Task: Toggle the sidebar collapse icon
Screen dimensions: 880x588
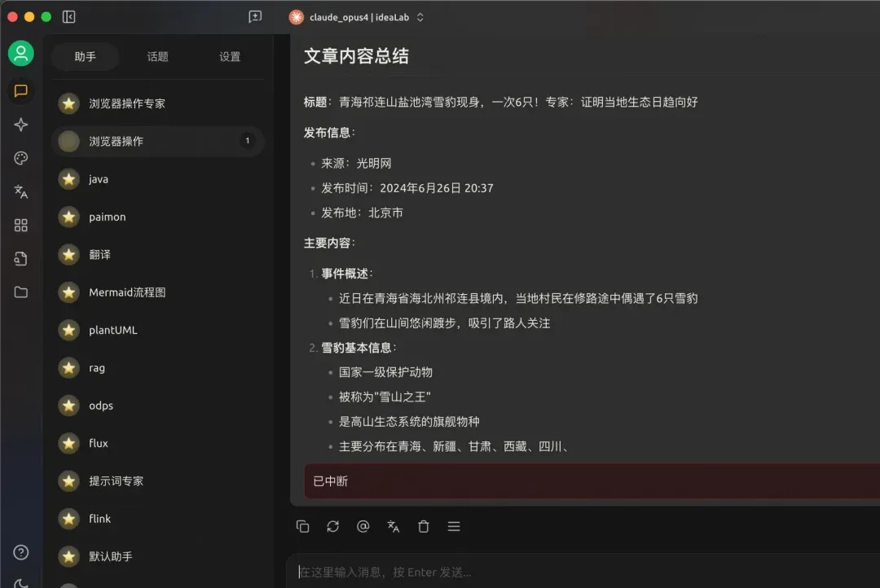Action: (x=68, y=17)
